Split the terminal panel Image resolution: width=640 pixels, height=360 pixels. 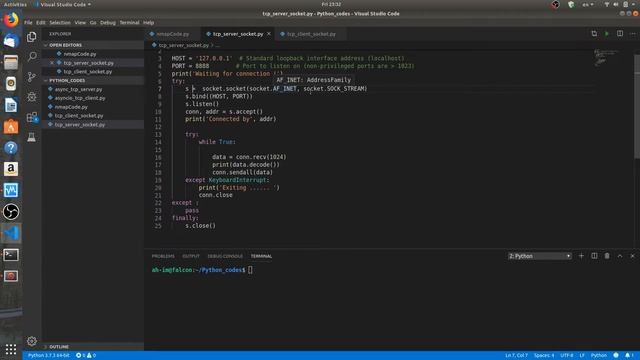(x=594, y=256)
